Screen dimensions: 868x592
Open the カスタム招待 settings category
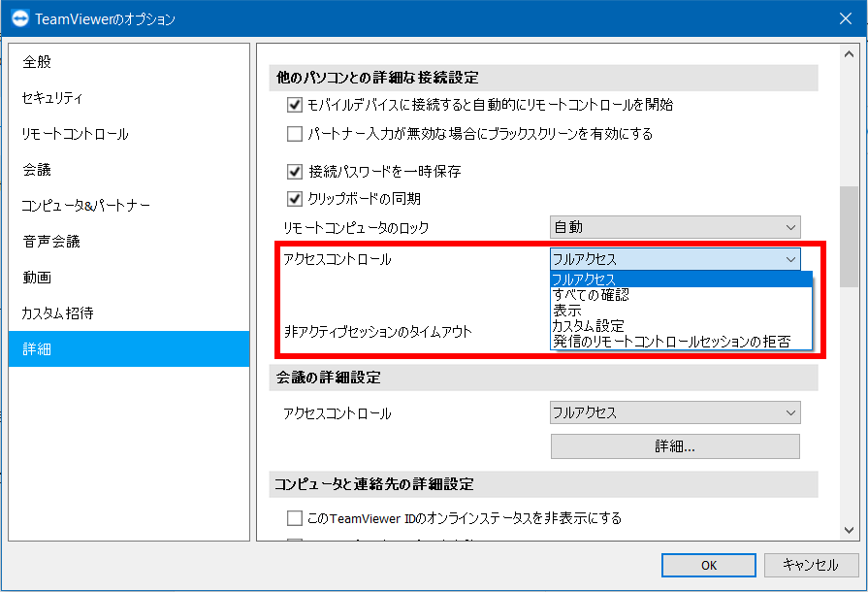129,312
